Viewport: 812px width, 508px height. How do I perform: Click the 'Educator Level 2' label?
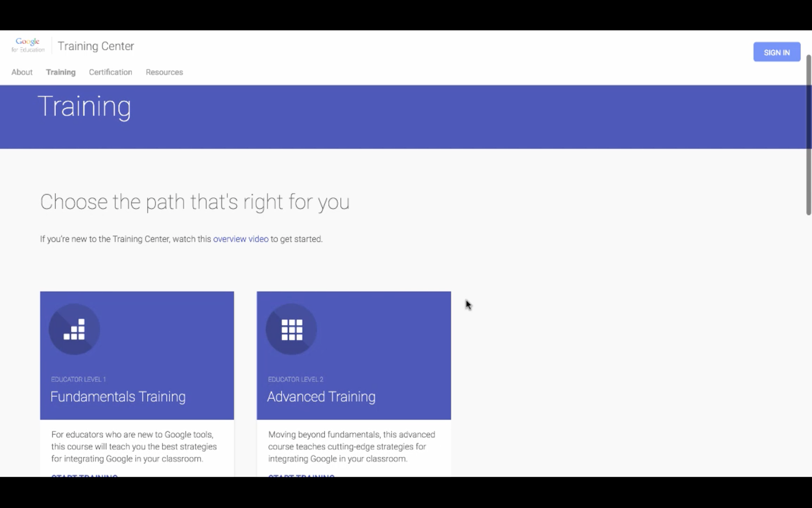295,379
